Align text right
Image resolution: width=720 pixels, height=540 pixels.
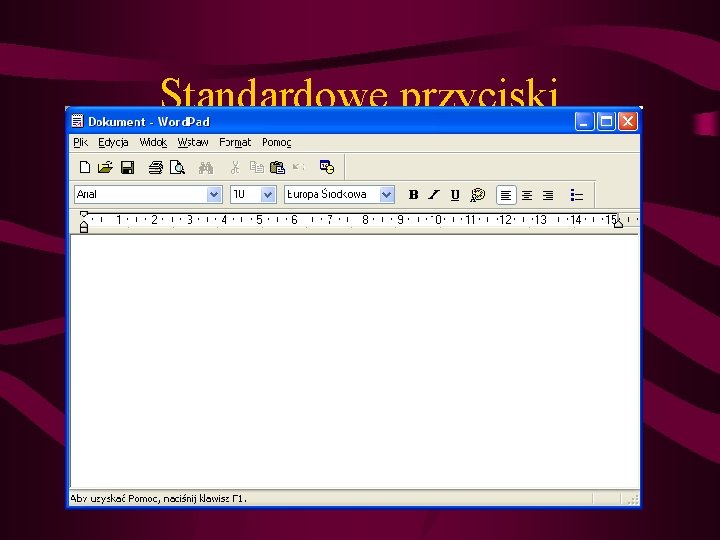coord(548,195)
